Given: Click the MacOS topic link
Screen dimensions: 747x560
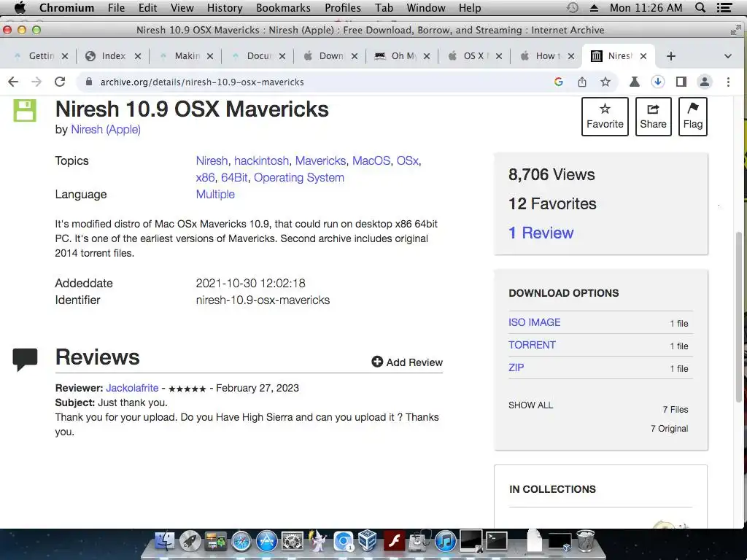Looking at the screenshot, I should tap(371, 161).
